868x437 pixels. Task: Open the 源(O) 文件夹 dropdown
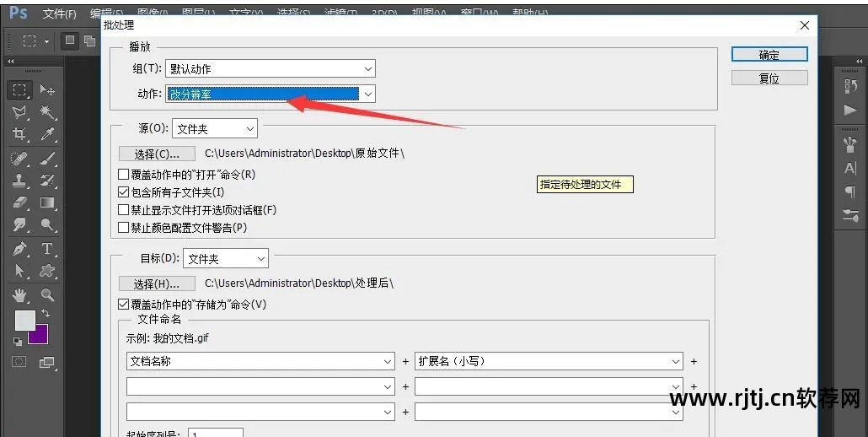215,128
